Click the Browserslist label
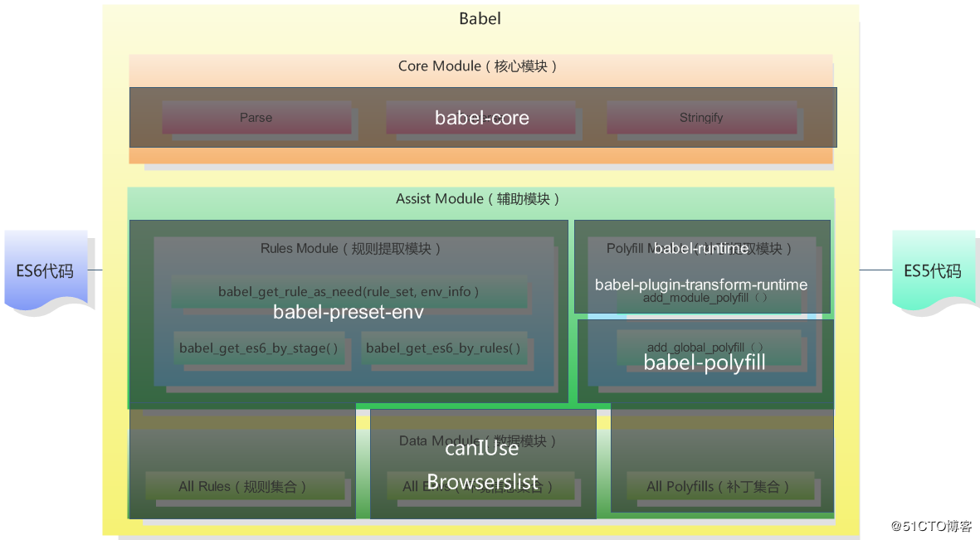Viewport: 980px width, 540px height. [x=482, y=483]
